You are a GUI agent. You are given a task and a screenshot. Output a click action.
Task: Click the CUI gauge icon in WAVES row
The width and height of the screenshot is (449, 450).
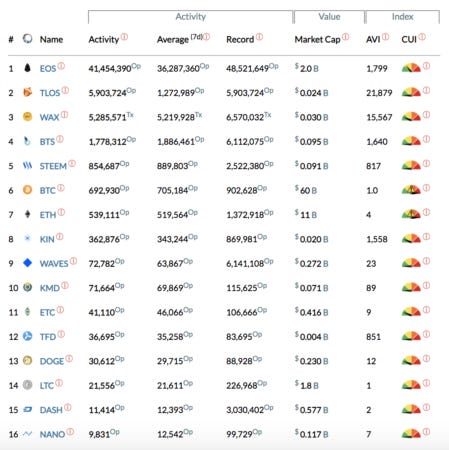[x=411, y=263]
